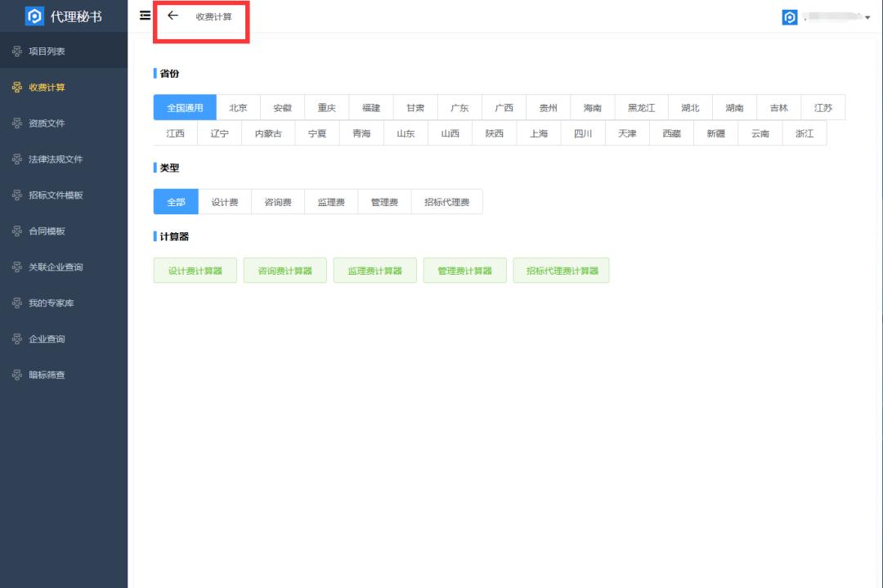883x588 pixels.
Task: Click the 我的专家库 sidebar icon
Action: [x=18, y=303]
